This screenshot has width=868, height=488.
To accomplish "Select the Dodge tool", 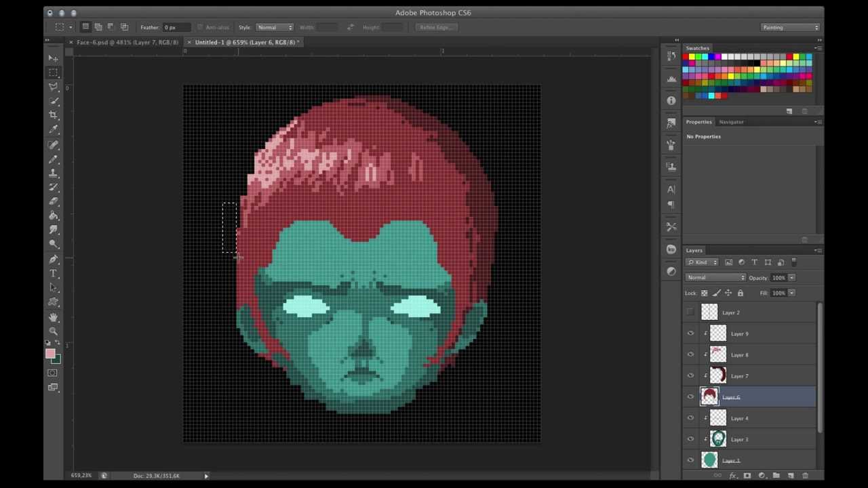I will [53, 245].
